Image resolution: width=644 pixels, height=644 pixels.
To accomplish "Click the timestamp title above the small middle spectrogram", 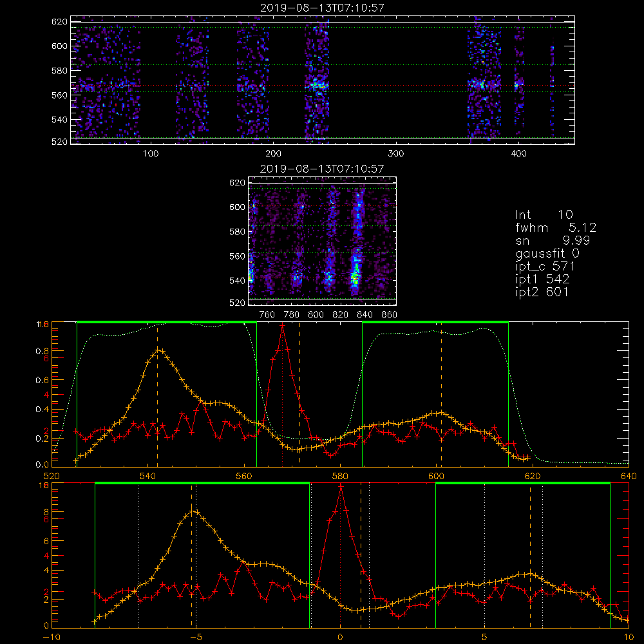I will point(322,168).
